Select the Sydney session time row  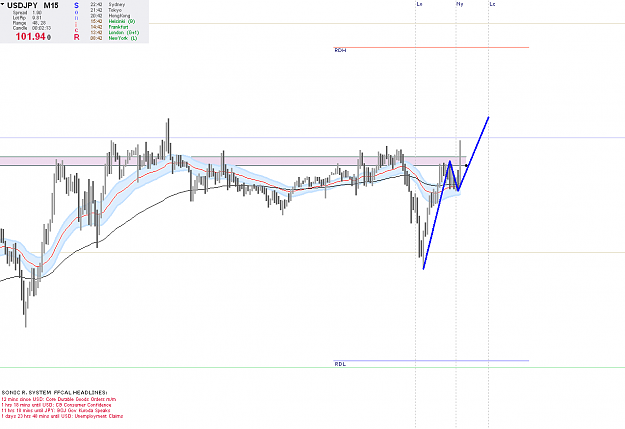108,4
